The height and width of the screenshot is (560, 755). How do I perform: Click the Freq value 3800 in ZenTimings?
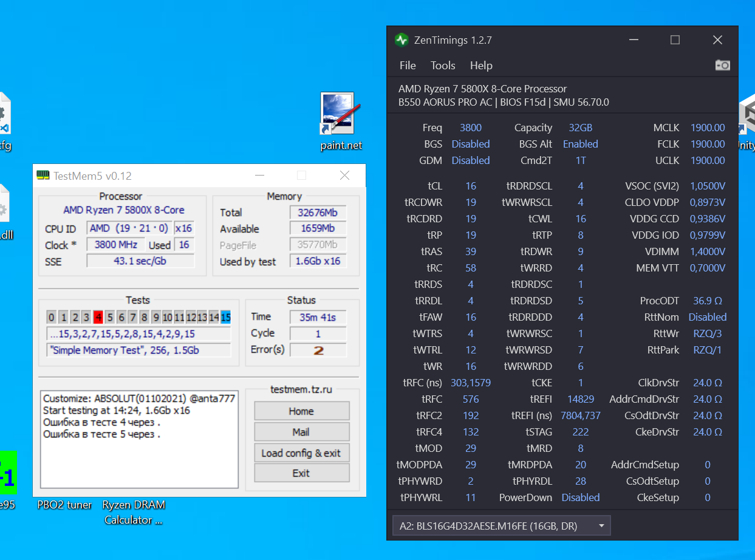[470, 128]
